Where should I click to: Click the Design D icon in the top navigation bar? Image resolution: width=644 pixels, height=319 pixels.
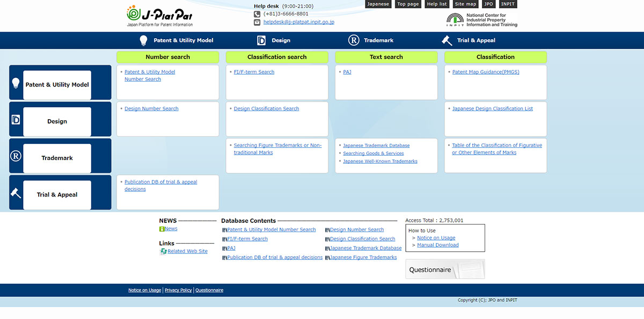pos(261,40)
